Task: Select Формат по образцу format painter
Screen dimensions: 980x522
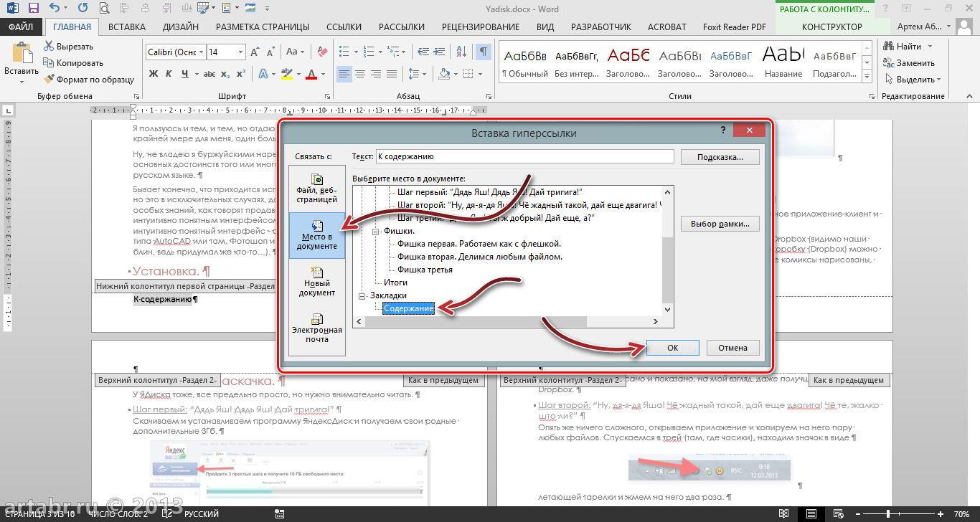Action: (x=89, y=80)
